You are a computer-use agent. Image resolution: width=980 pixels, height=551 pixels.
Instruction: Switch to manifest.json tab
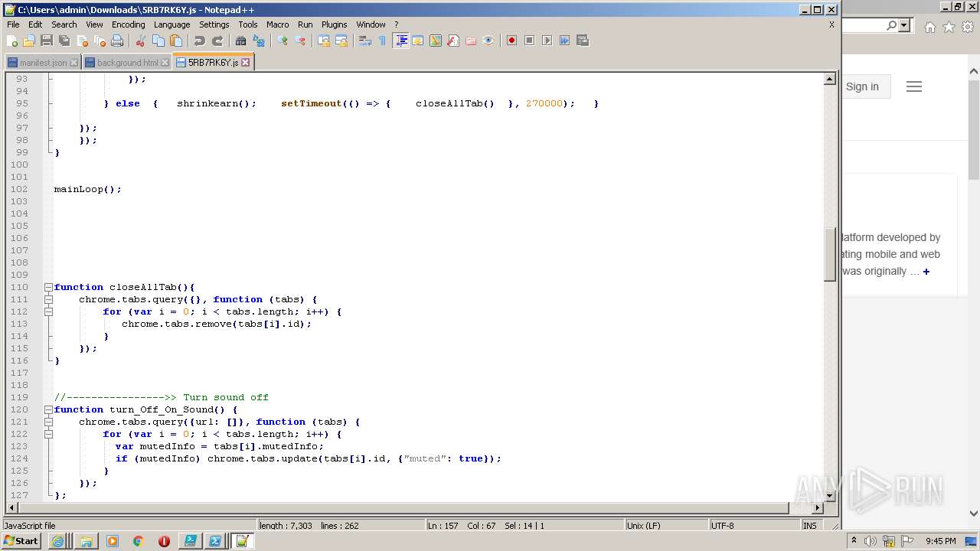click(x=43, y=63)
